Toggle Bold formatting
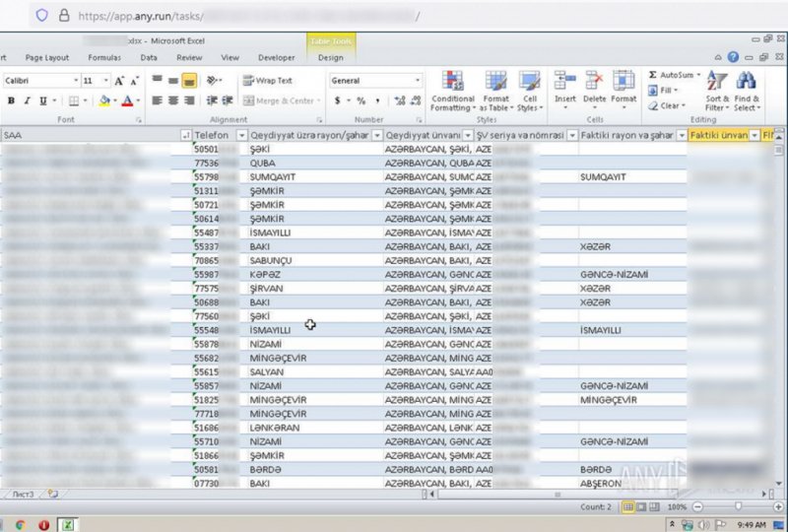This screenshot has width=788, height=532. 13,100
